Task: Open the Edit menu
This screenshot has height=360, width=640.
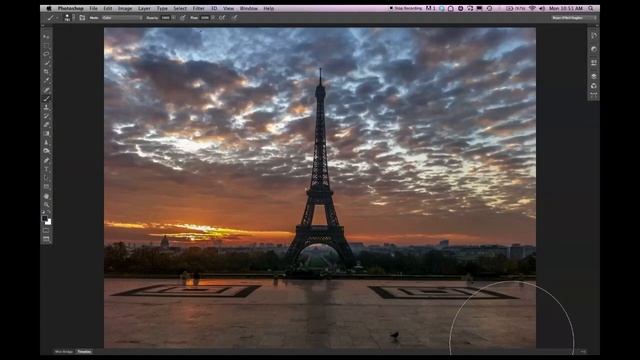Action: [108, 8]
